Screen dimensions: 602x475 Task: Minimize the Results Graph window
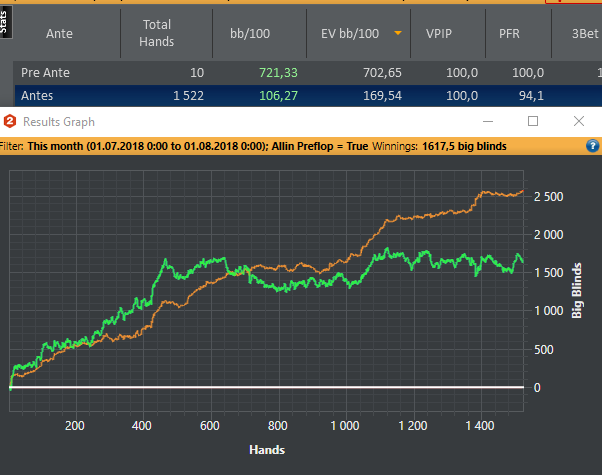(488, 121)
